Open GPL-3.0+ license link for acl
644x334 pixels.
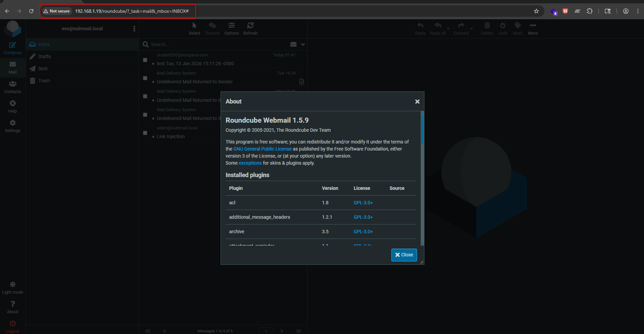(363, 203)
